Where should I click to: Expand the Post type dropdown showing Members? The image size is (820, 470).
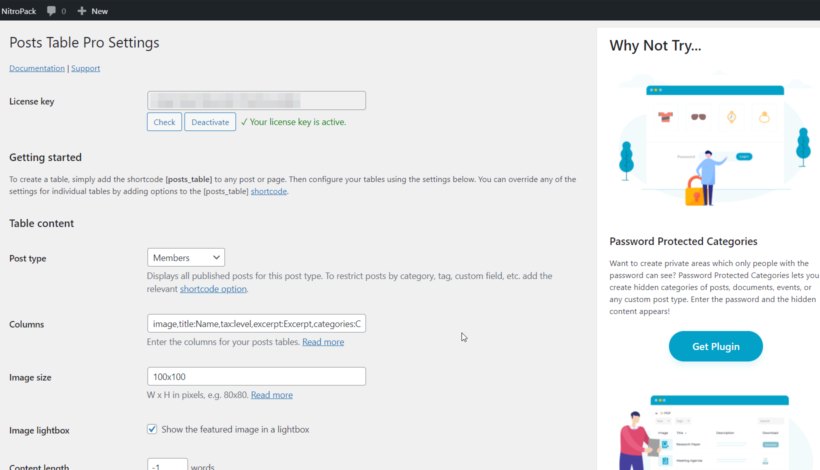click(186, 258)
